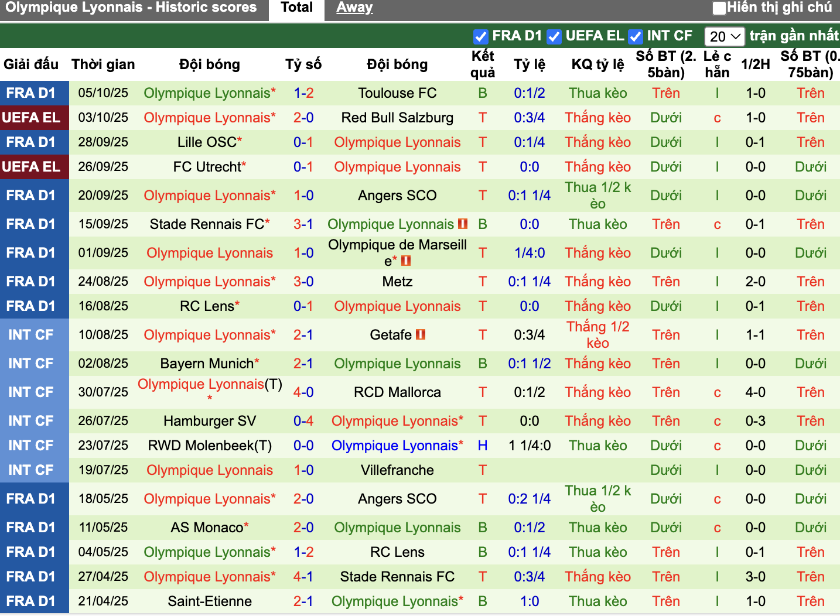Click red card icon beside Olympique de Marseille
The width and height of the screenshot is (840, 616).
406,261
